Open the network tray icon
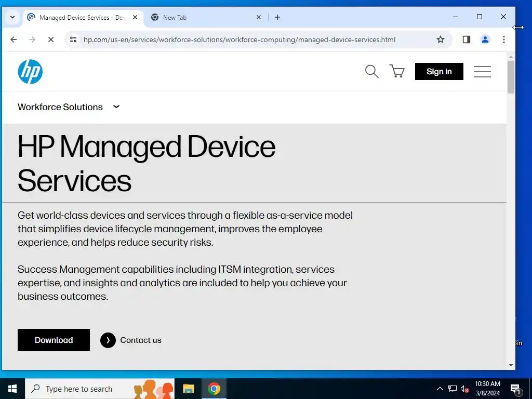 tap(453, 389)
